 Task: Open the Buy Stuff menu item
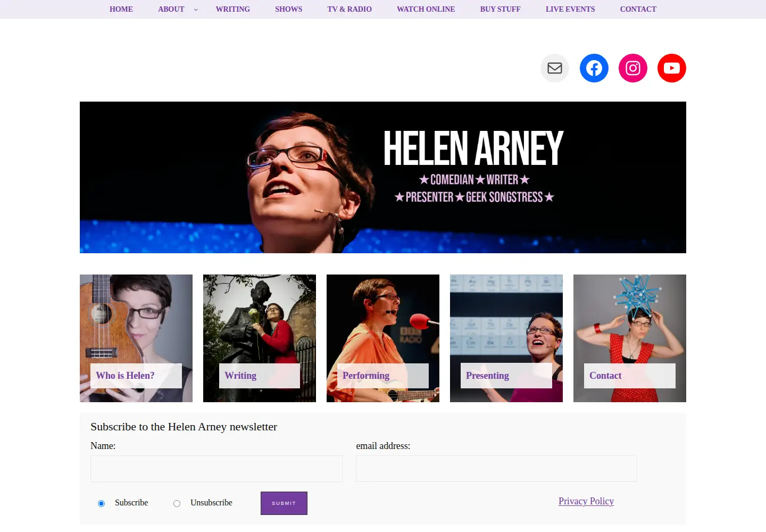coord(501,9)
